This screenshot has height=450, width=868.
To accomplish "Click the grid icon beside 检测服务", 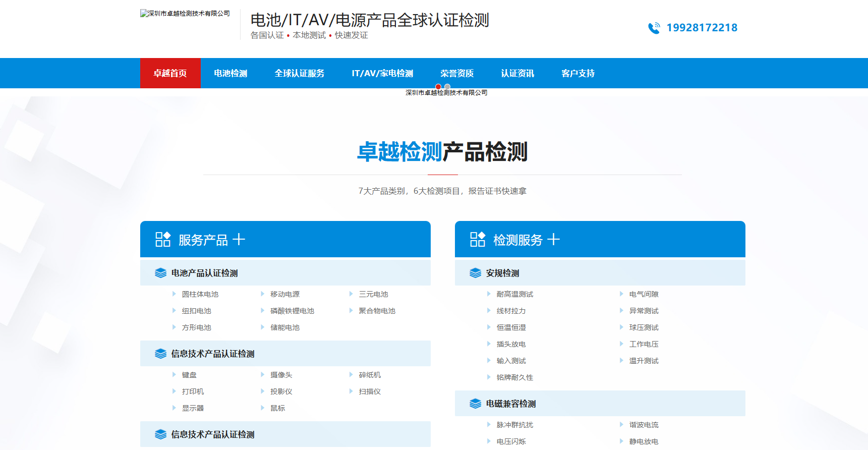I will point(477,239).
